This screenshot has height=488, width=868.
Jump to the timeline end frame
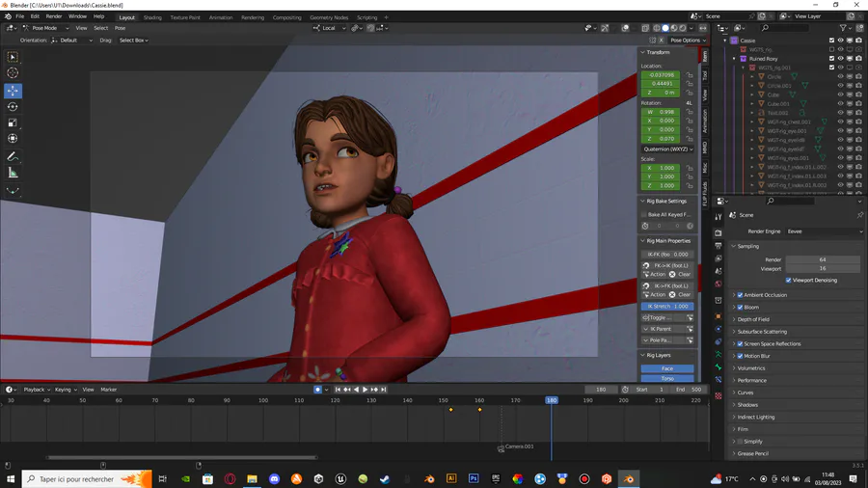point(384,390)
